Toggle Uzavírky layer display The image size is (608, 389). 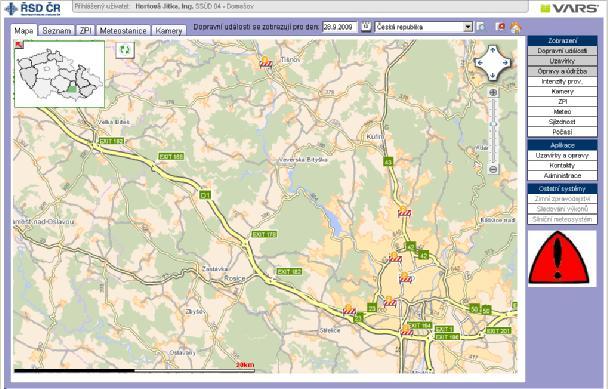(x=562, y=61)
